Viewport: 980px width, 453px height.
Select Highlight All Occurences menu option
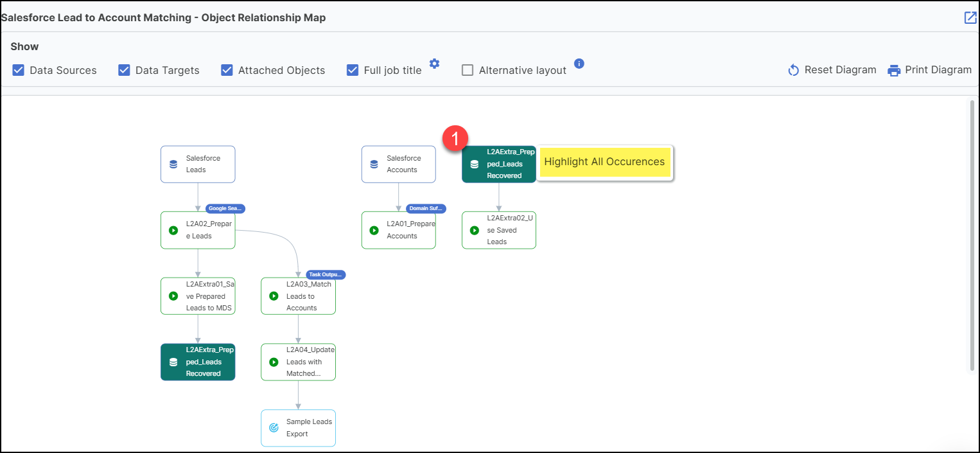(x=604, y=162)
